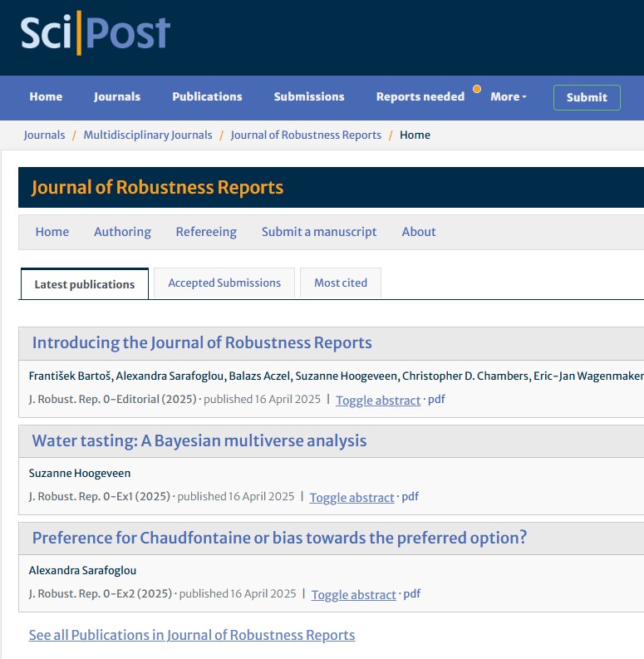This screenshot has width=644, height=659.
Task: Click the green Submit button
Action: (587, 97)
